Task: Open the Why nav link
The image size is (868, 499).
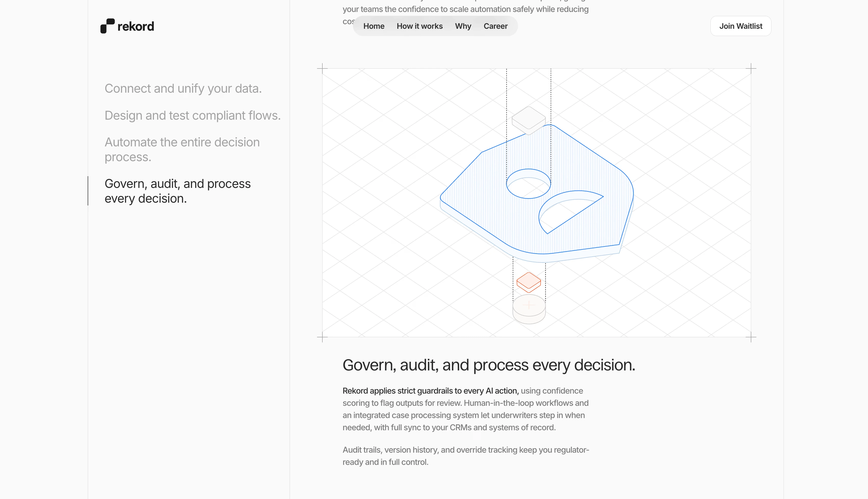Action: tap(463, 26)
